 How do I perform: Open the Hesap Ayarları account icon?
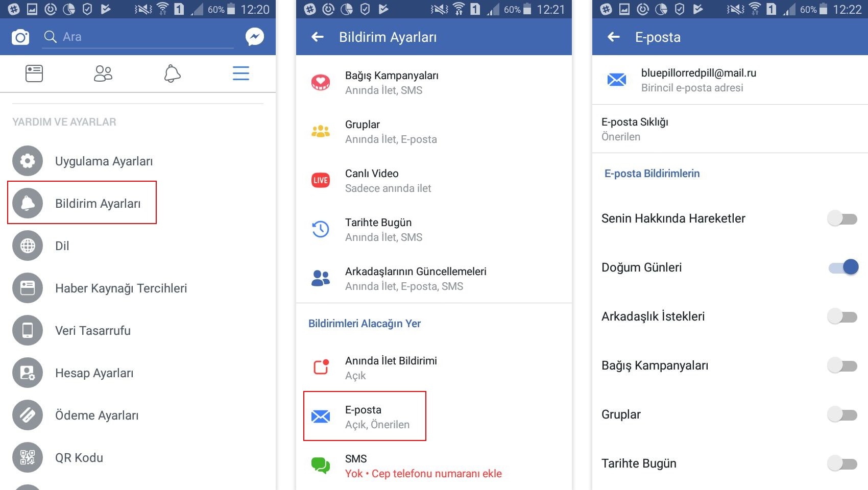28,373
